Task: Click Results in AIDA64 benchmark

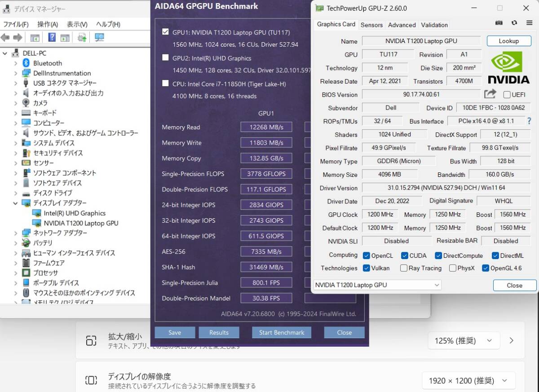Action: pos(219,332)
